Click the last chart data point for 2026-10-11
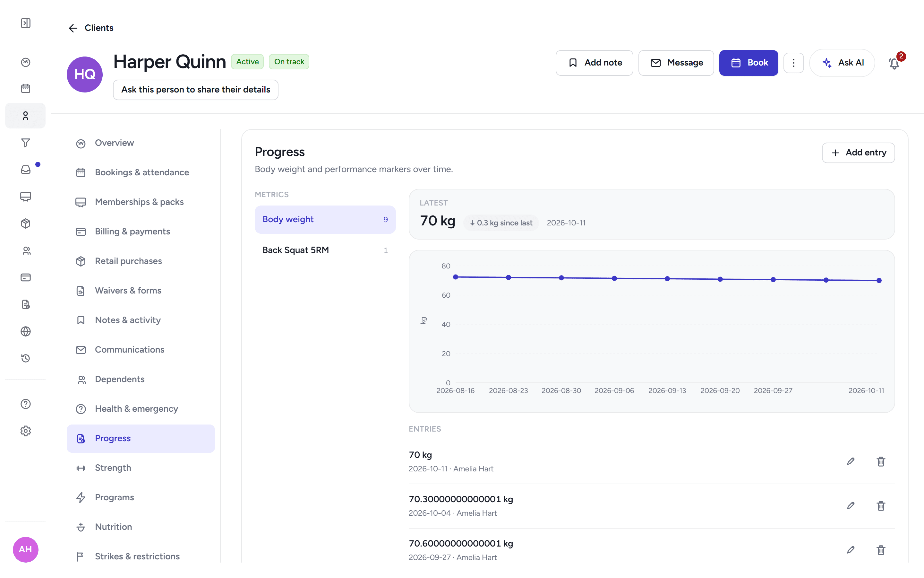 [x=879, y=281]
